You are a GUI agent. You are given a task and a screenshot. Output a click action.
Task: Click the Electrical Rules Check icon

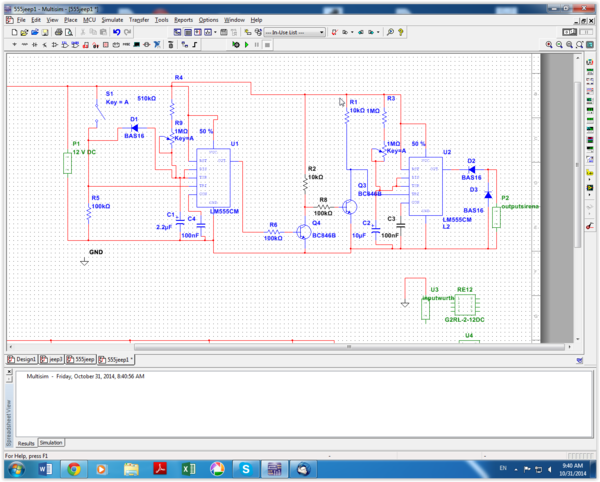pyautogui.click(x=334, y=33)
